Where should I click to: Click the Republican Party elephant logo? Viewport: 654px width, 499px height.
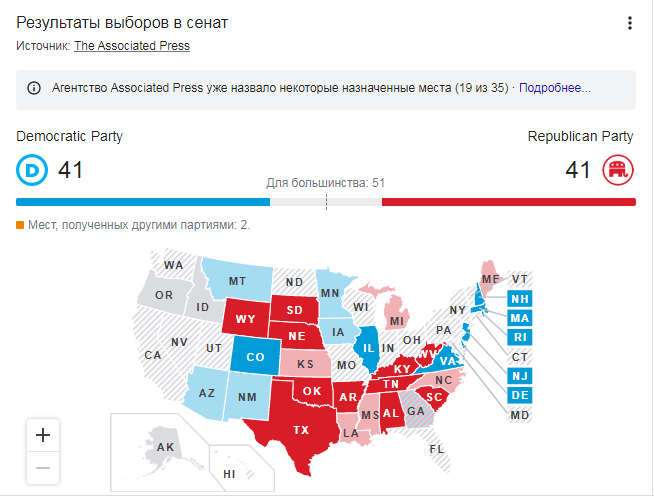click(618, 170)
